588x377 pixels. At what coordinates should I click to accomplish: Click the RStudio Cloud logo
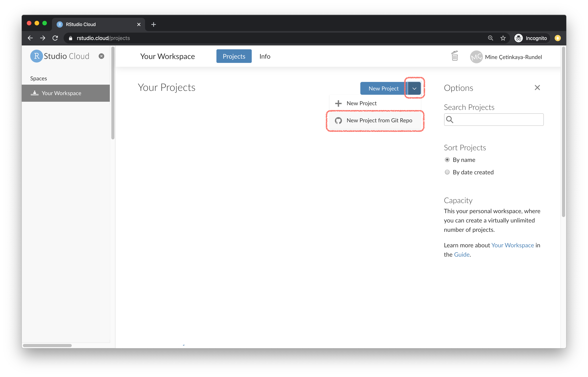[60, 56]
